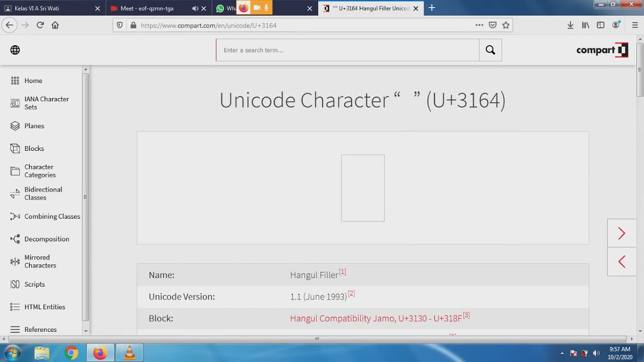
Task: Open File Explorer from taskbar
Action: tap(42, 353)
